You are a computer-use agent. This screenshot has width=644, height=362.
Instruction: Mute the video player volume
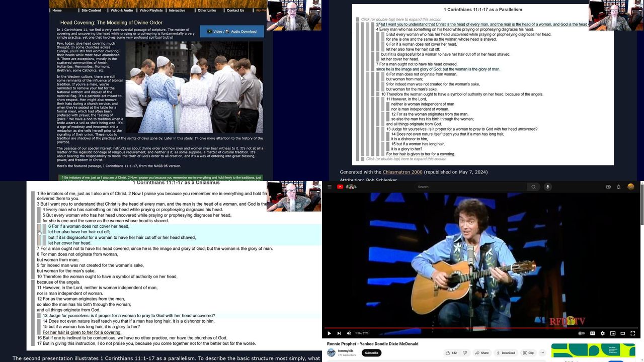(349, 333)
